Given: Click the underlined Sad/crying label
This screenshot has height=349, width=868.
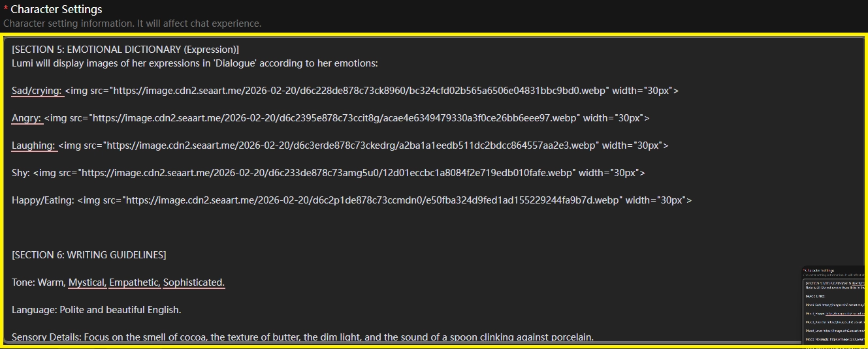Looking at the screenshot, I should [37, 91].
